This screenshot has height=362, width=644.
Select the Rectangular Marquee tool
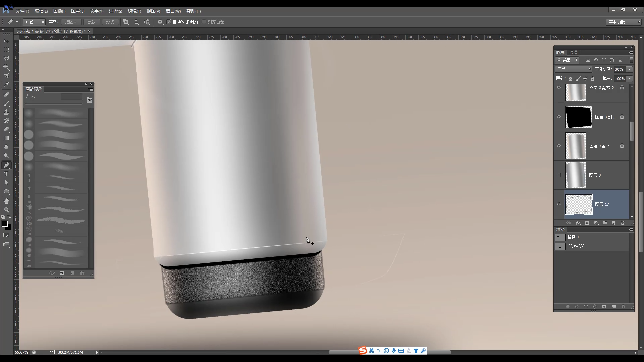tap(6, 50)
